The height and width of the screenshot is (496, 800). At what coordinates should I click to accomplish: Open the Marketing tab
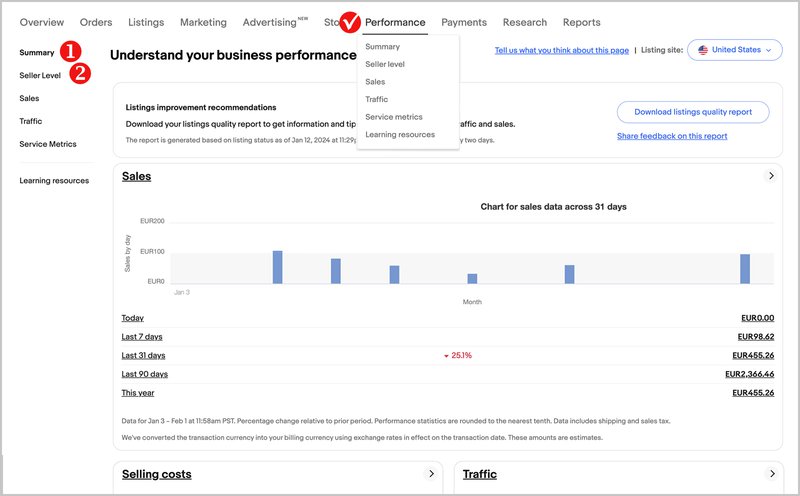tap(203, 22)
